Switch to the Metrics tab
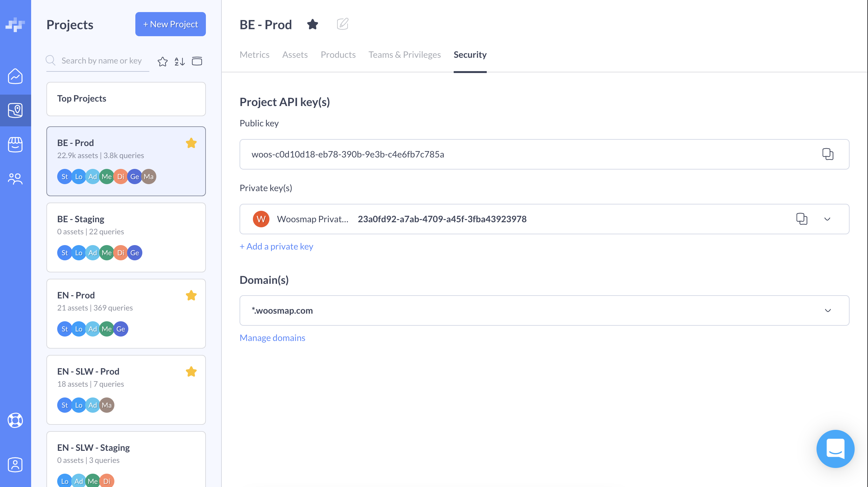 pos(254,55)
